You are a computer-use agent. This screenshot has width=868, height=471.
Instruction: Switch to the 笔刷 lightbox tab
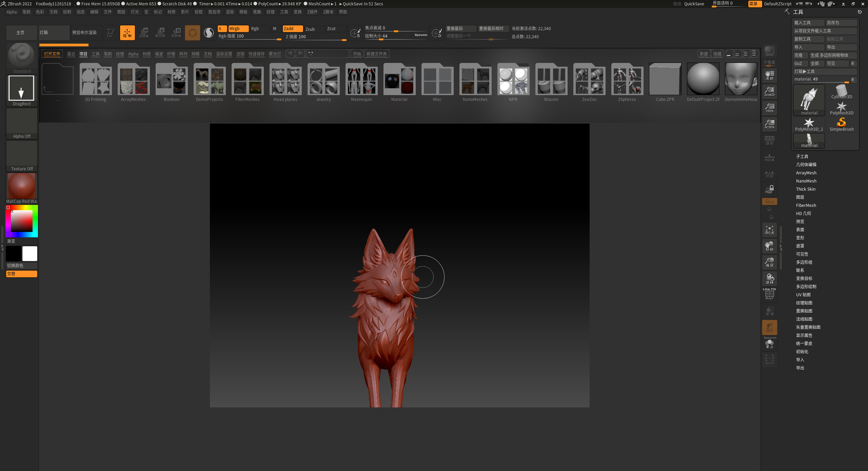108,54
